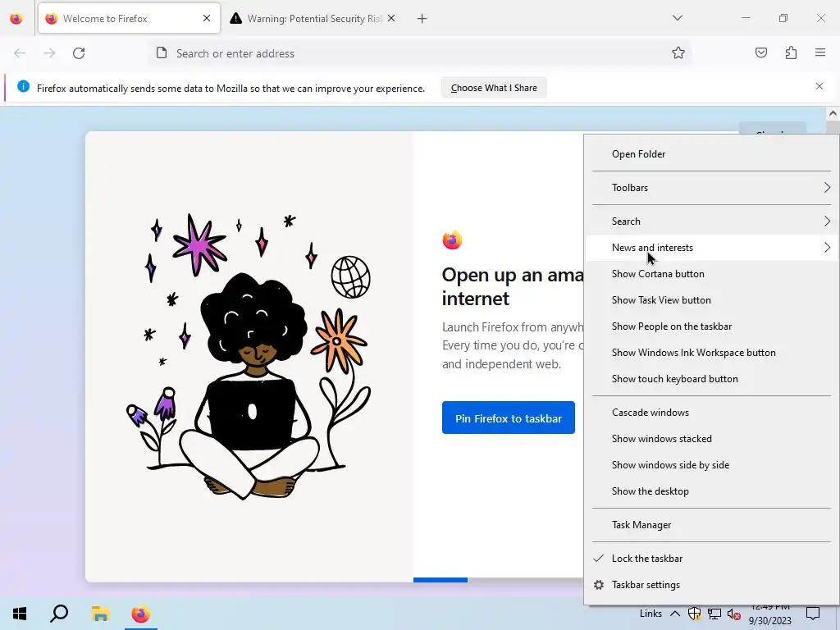Open the Extensions puzzle icon
The height and width of the screenshot is (630, 840).
coord(791,53)
